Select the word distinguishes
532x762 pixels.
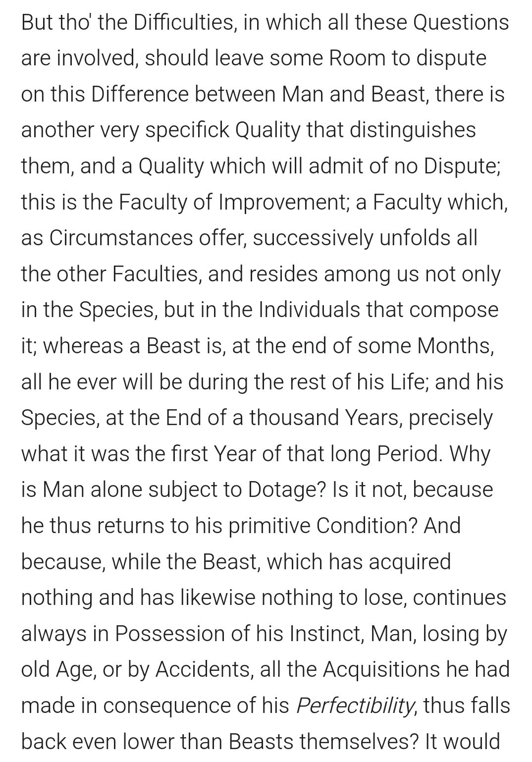[x=412, y=130]
